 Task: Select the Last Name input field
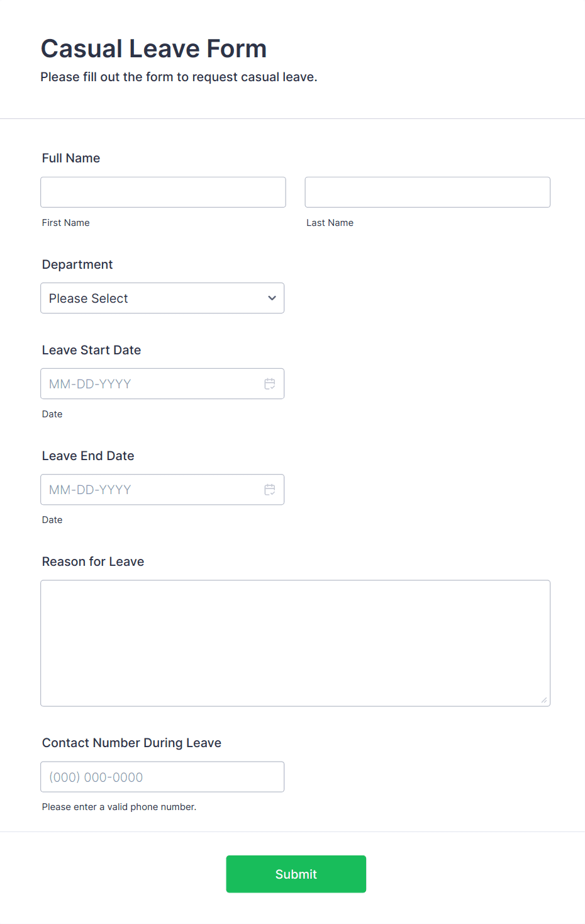(x=427, y=192)
